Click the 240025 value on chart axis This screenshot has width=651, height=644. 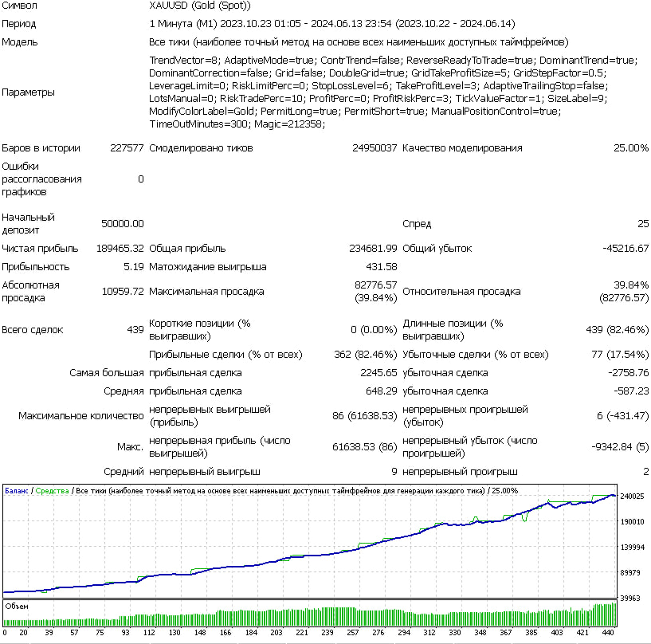point(633,497)
